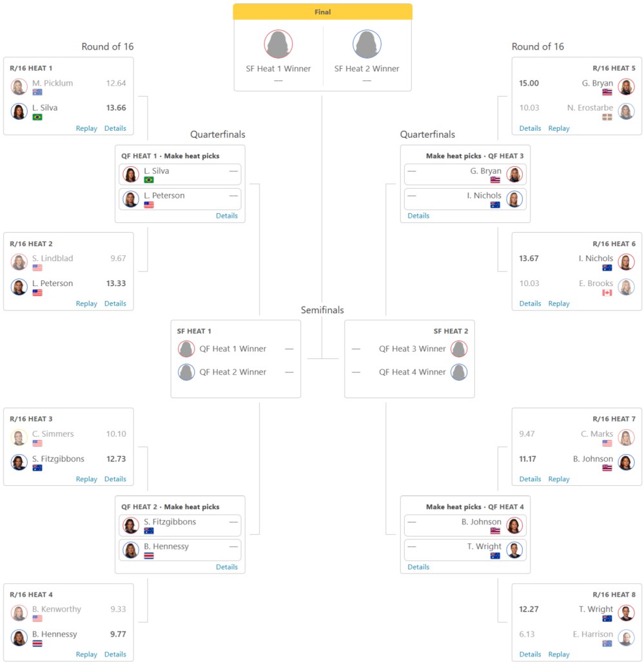This screenshot has height=663, width=644.
Task: Pick B. Hennessy in QF Heat 2
Action: pos(180,550)
